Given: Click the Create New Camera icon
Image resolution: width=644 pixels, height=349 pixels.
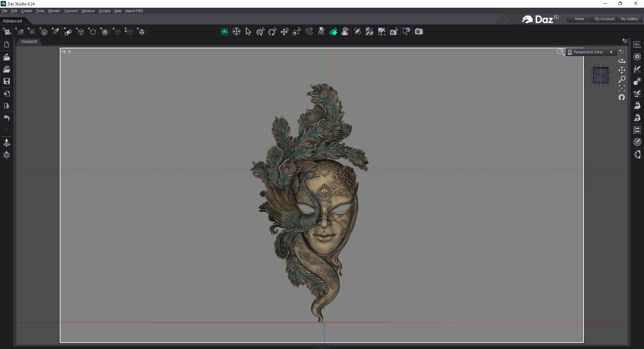Looking at the screenshot, I should tap(7, 32).
